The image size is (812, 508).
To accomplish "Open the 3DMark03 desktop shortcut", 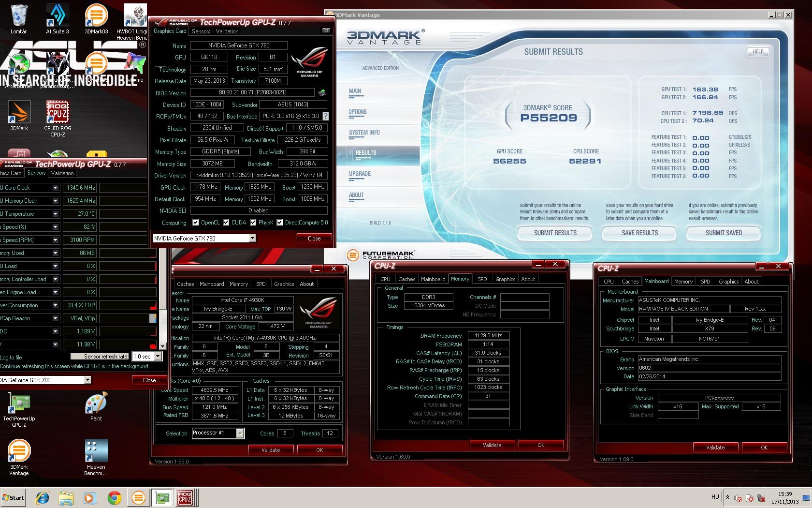I will 96,19.
